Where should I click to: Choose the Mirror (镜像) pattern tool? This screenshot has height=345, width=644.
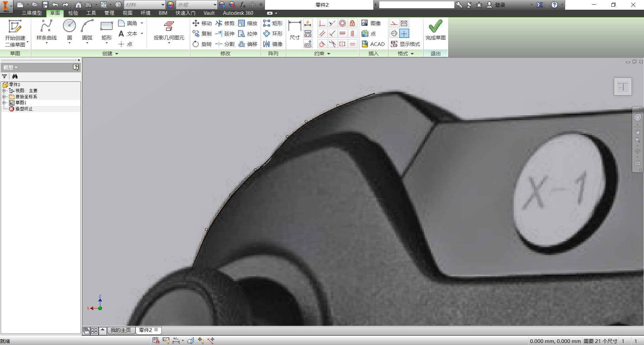pyautogui.click(x=273, y=44)
